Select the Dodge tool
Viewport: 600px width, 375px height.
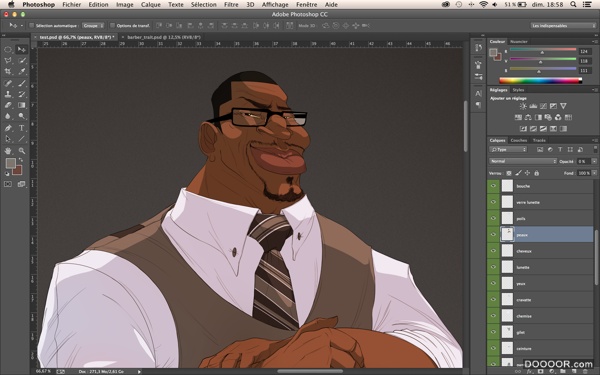[x=22, y=116]
